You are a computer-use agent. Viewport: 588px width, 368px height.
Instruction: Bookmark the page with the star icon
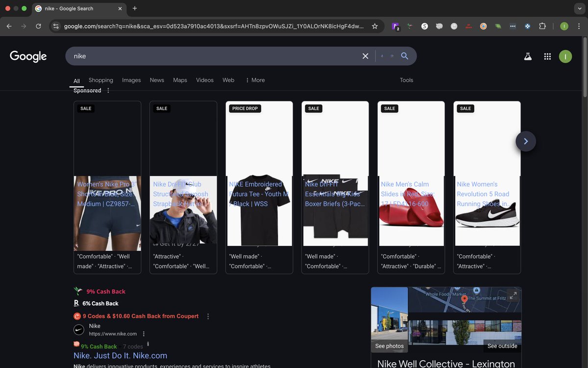click(375, 26)
